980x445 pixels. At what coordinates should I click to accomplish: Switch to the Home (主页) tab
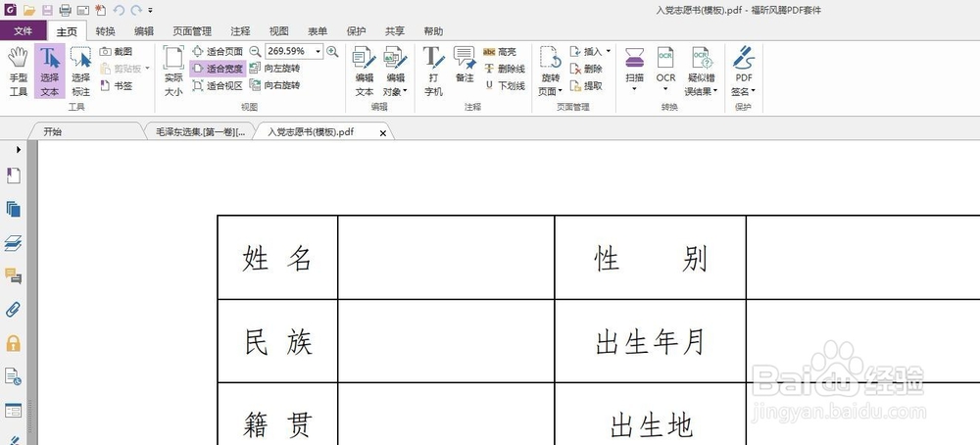click(x=67, y=31)
